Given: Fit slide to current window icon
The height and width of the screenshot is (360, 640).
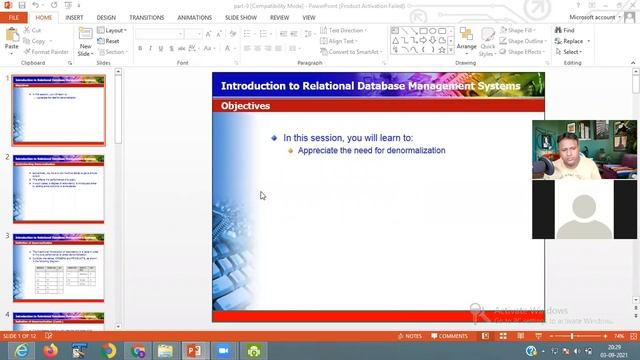Looking at the screenshot, I should 633,336.
